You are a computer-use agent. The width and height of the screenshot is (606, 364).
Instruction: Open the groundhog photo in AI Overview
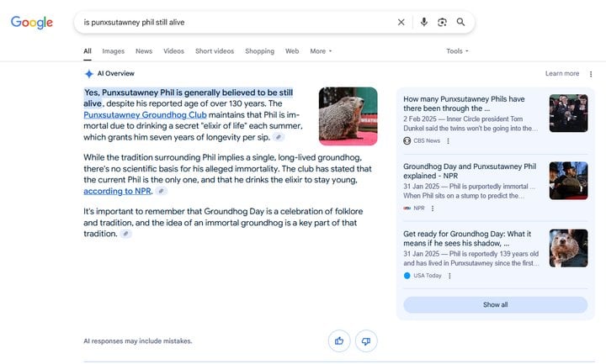pos(348,116)
